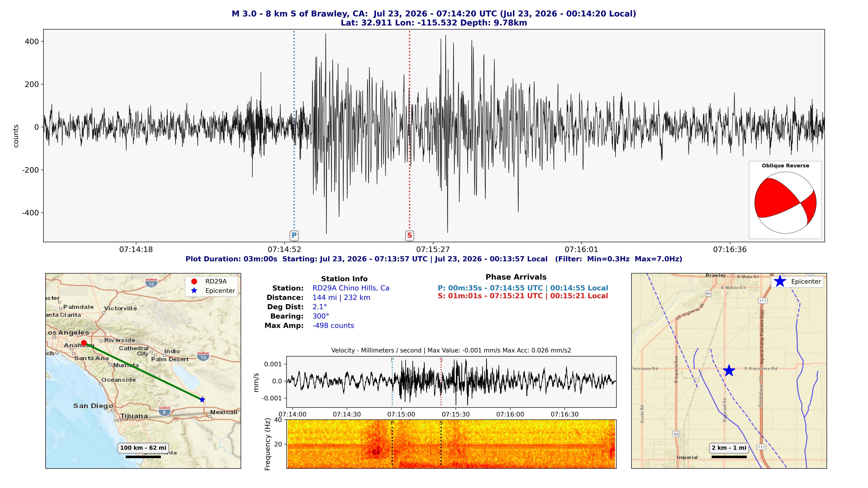Click the Oblique Reverse beachball diagram
The height and width of the screenshot is (488, 868).
pyautogui.click(x=785, y=203)
